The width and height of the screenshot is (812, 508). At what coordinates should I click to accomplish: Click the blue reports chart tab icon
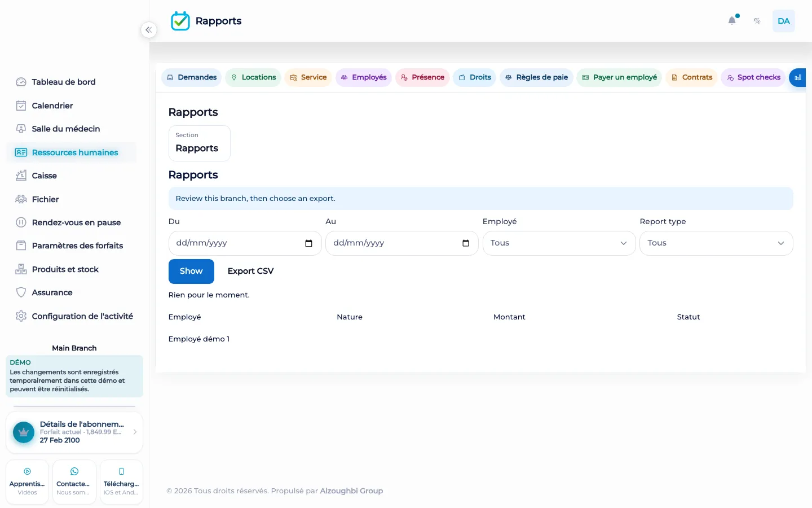coord(797,77)
